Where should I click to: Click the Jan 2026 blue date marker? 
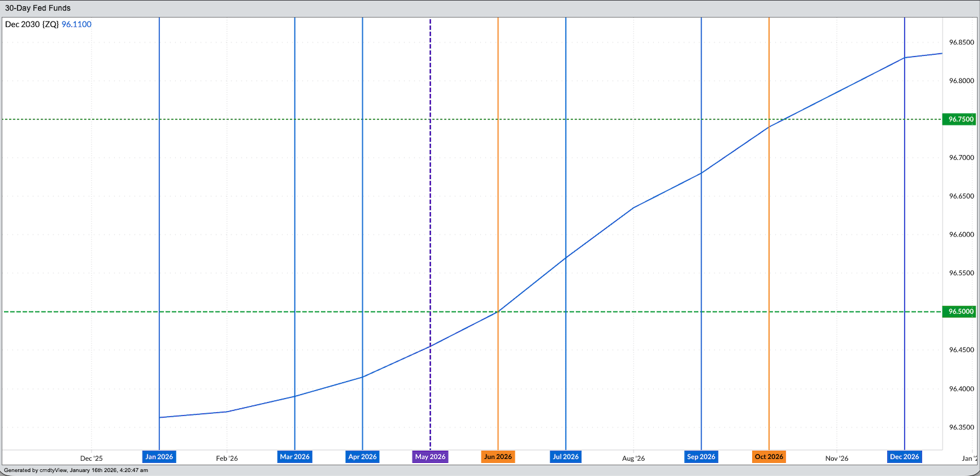click(x=159, y=457)
